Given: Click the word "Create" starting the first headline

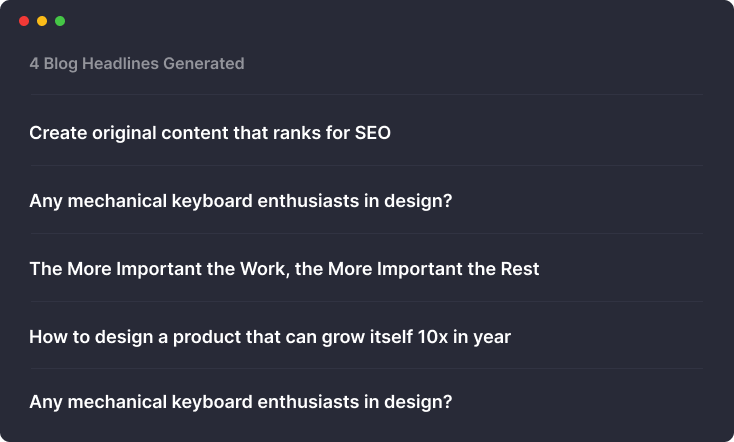Looking at the screenshot, I should coord(58,133).
